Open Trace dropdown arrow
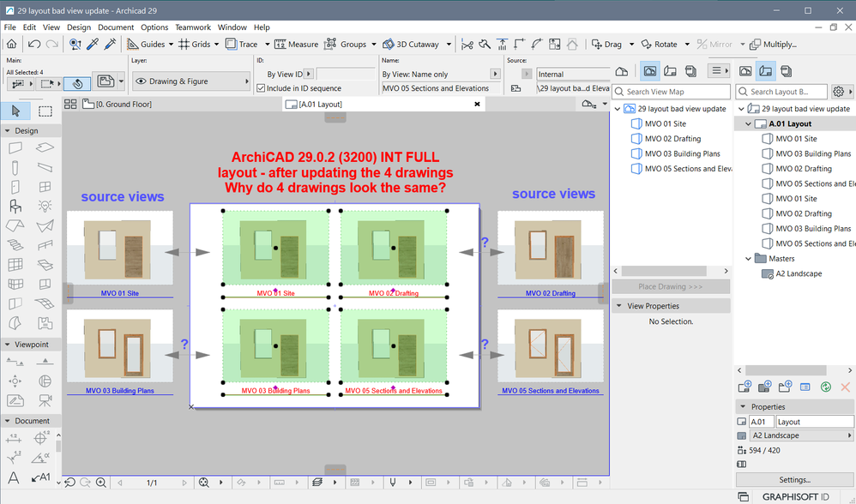 coord(267,45)
